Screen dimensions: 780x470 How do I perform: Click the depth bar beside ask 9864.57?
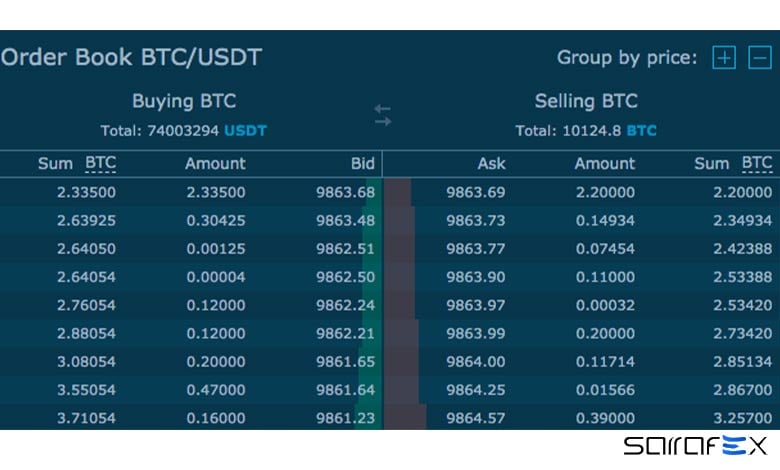point(406,417)
